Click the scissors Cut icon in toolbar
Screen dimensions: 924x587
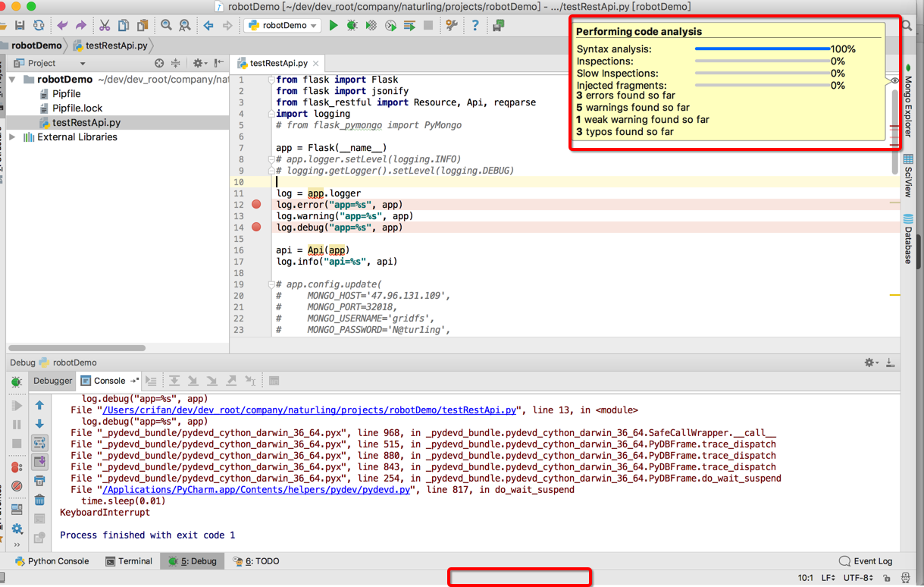(x=105, y=26)
